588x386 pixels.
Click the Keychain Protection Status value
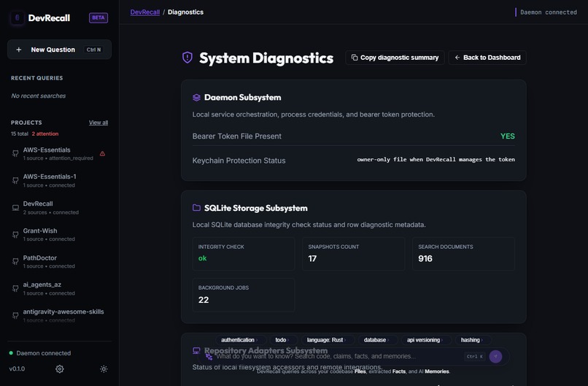coord(436,159)
